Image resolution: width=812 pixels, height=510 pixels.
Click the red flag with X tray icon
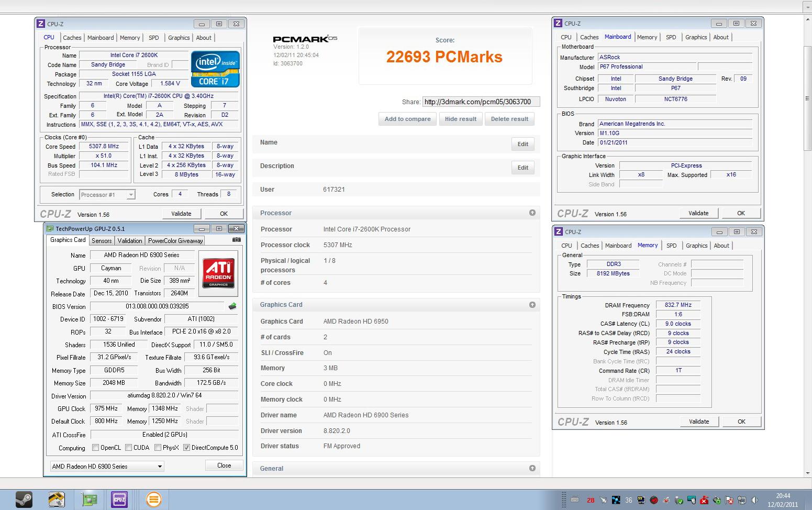(704, 500)
